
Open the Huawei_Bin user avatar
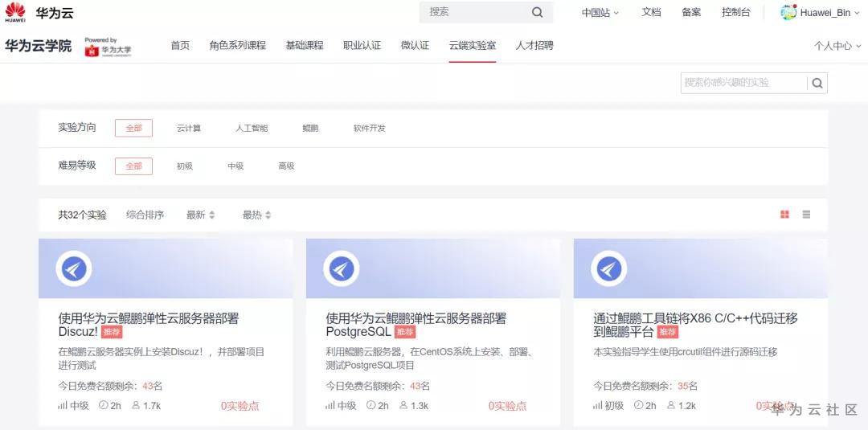pyautogui.click(x=788, y=12)
